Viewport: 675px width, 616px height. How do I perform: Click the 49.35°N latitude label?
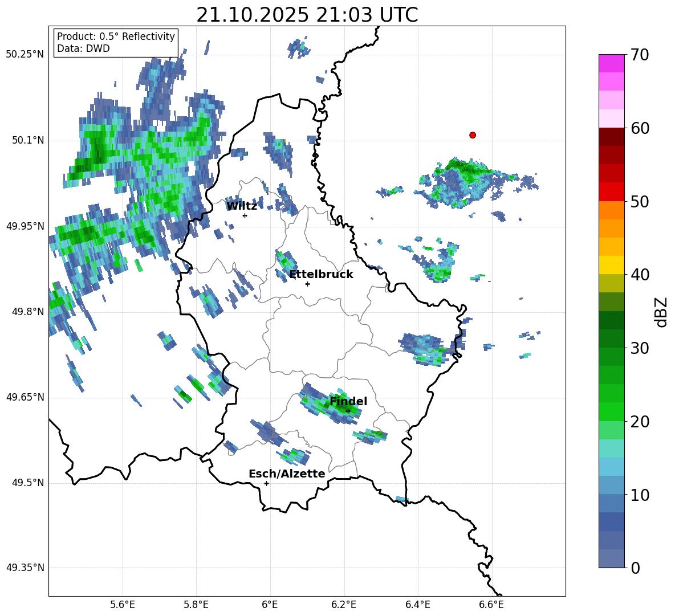(x=25, y=568)
